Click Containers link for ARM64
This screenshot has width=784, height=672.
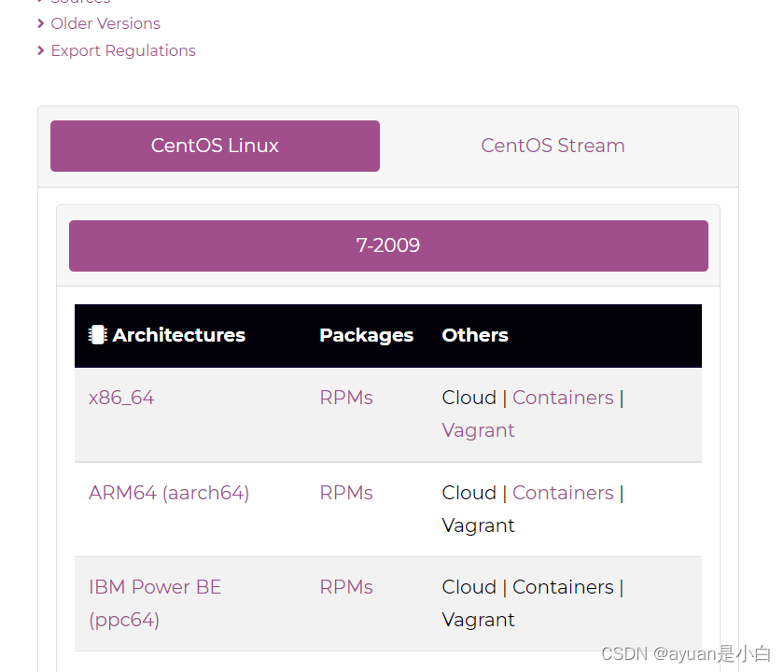(x=563, y=492)
